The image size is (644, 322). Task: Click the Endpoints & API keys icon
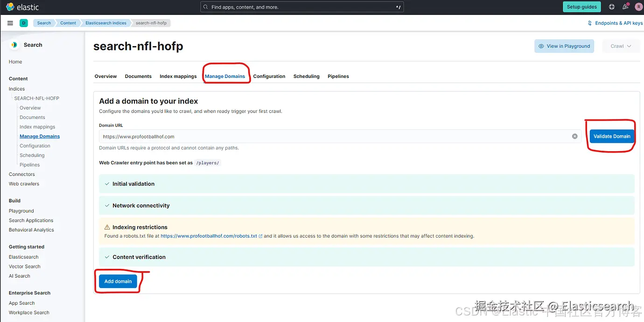coord(590,23)
